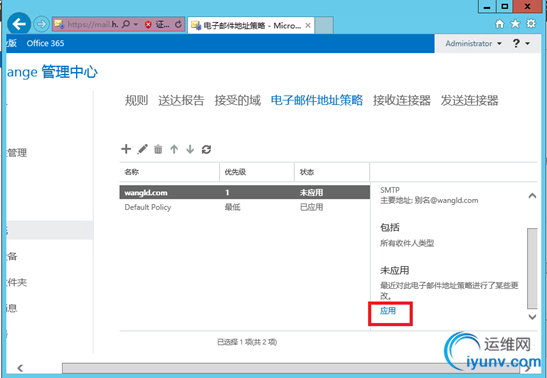This screenshot has height=378, width=547.
Task: Click the horizontal scrollbar left arrow
Action: coord(20,368)
